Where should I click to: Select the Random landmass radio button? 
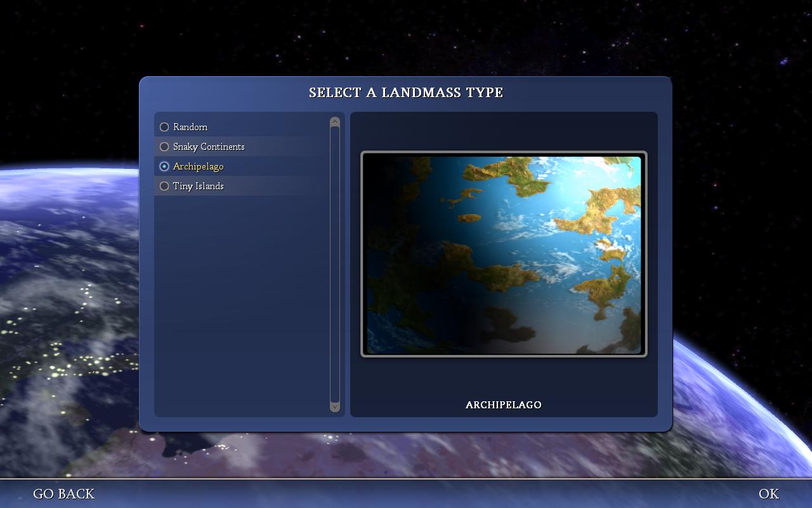pyautogui.click(x=164, y=127)
